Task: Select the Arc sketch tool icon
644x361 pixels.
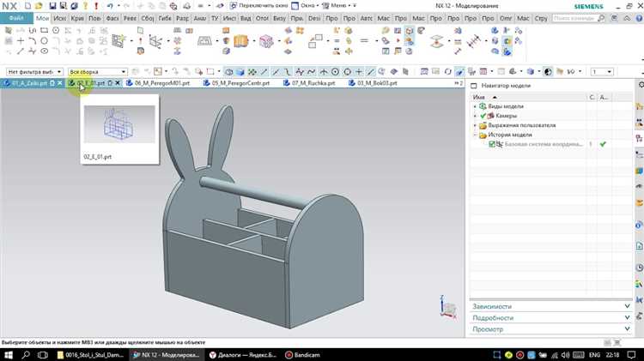Action: tap(33, 40)
